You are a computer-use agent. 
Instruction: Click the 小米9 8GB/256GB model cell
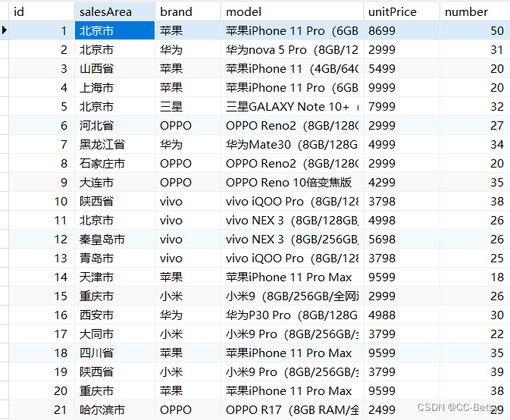292,296
